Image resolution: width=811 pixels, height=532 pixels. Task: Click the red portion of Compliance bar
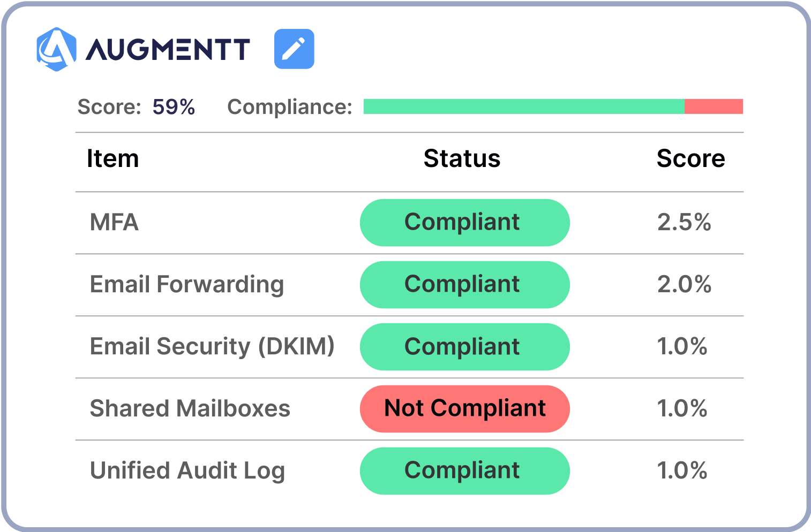[x=714, y=107]
